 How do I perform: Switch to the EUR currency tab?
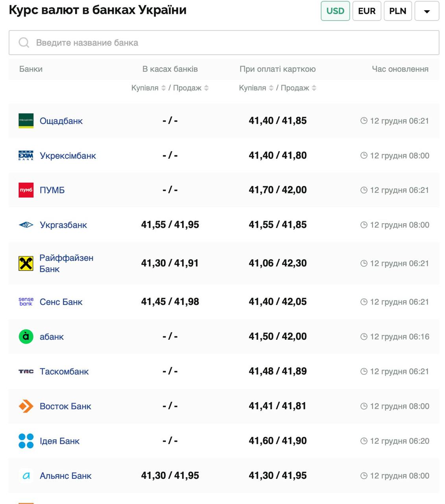coord(367,11)
